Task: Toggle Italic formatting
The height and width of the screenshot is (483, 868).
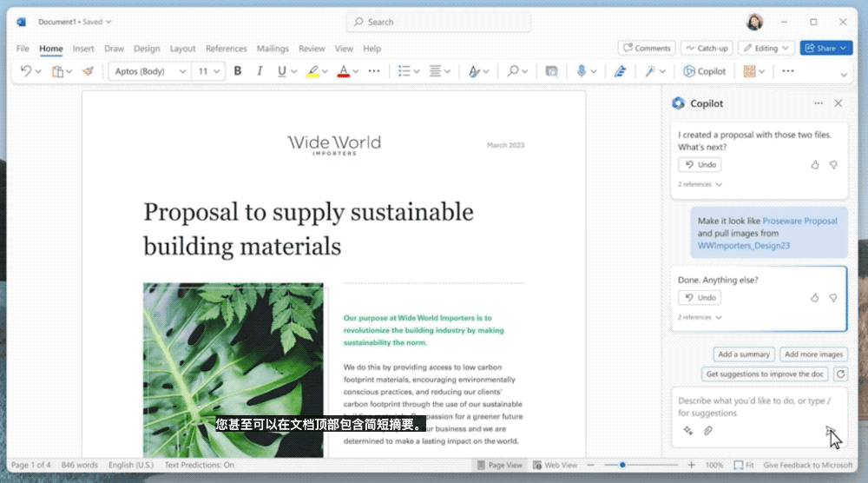Action: click(x=260, y=71)
